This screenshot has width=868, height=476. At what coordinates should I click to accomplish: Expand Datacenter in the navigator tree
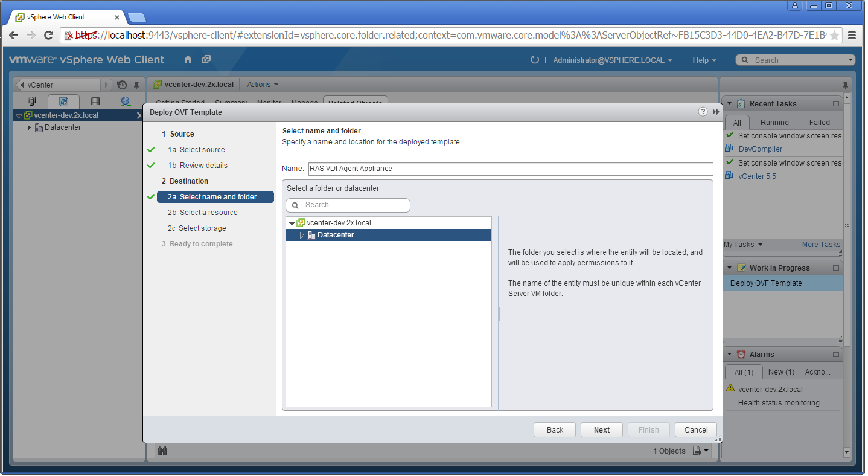(28, 127)
